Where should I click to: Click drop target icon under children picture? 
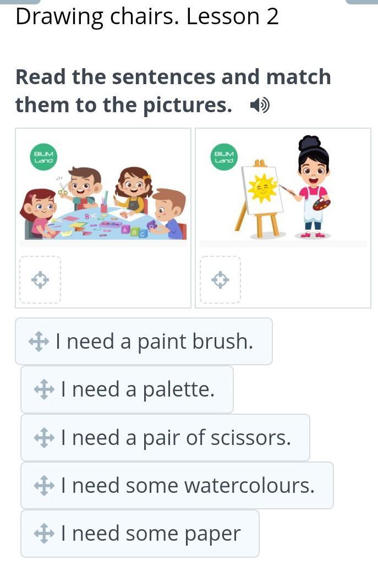tap(40, 280)
